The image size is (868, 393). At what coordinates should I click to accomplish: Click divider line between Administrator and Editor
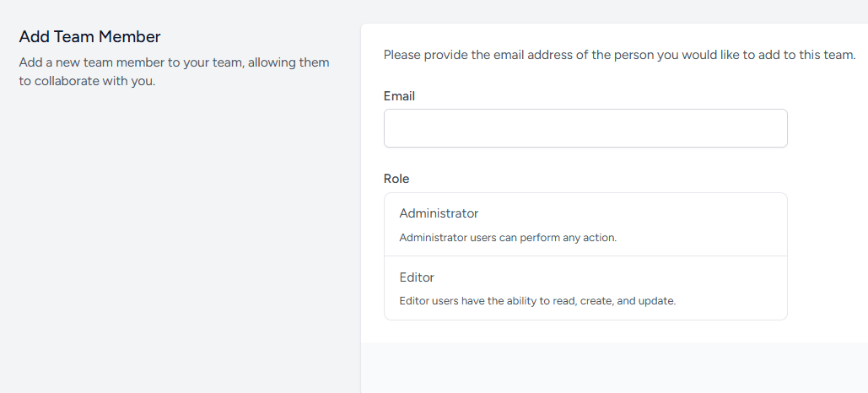pyautogui.click(x=585, y=256)
